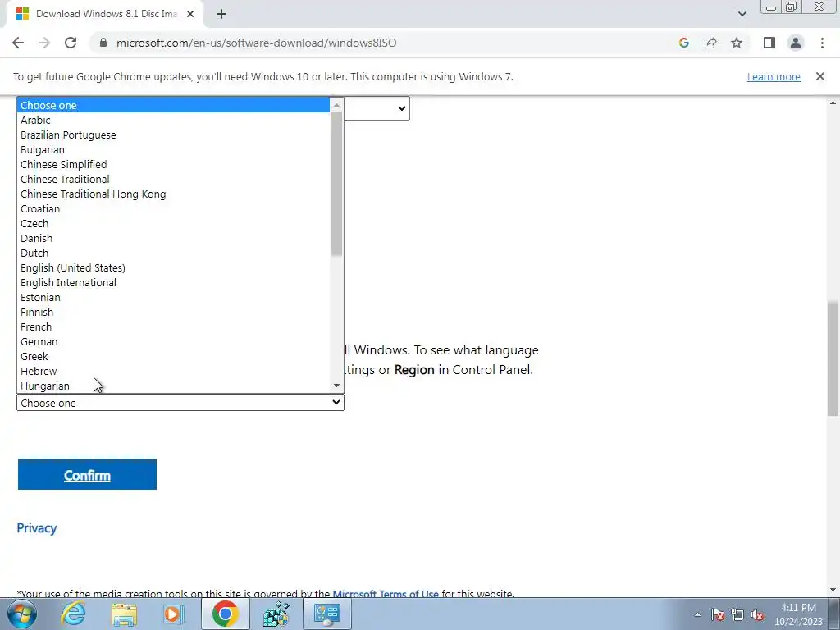This screenshot has width=840, height=630.
Task: Open the Chrome profile avatar
Action: (796, 43)
